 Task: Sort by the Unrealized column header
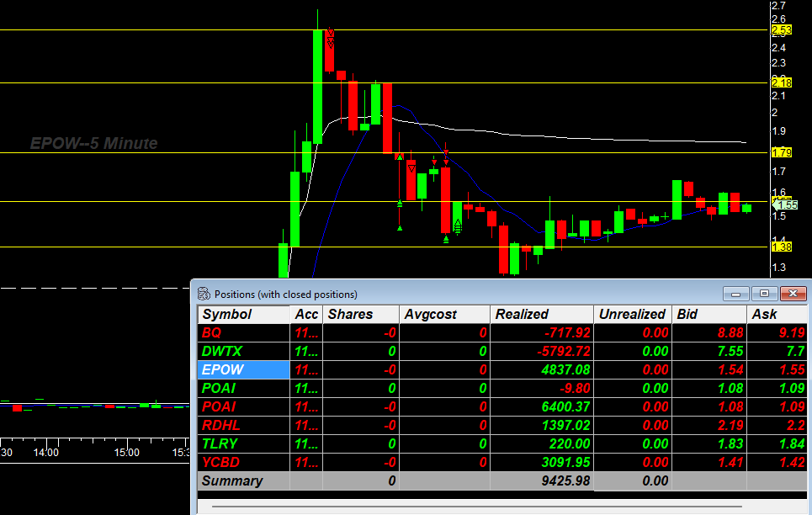[632, 315]
